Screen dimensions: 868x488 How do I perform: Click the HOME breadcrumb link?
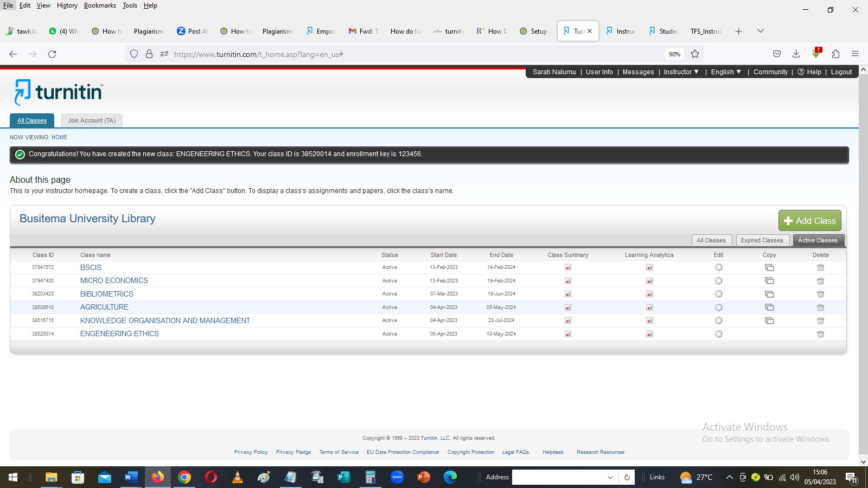pyautogui.click(x=59, y=137)
